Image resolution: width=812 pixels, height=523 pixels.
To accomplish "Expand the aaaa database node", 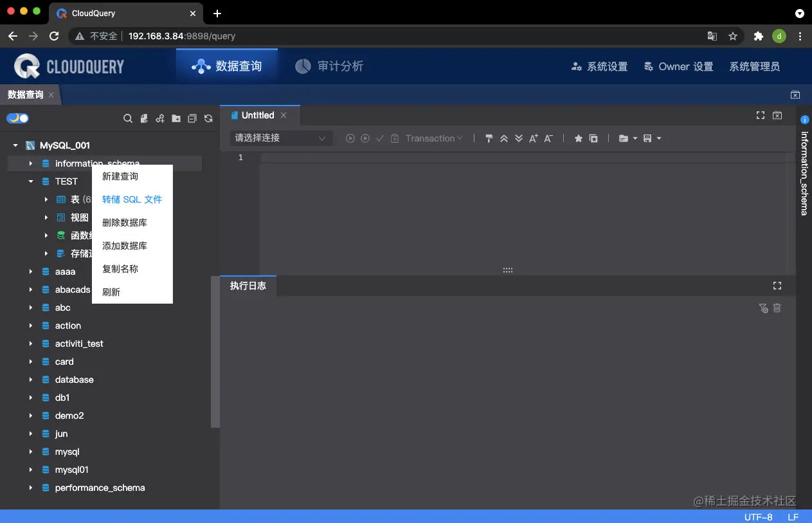I will 31,271.
